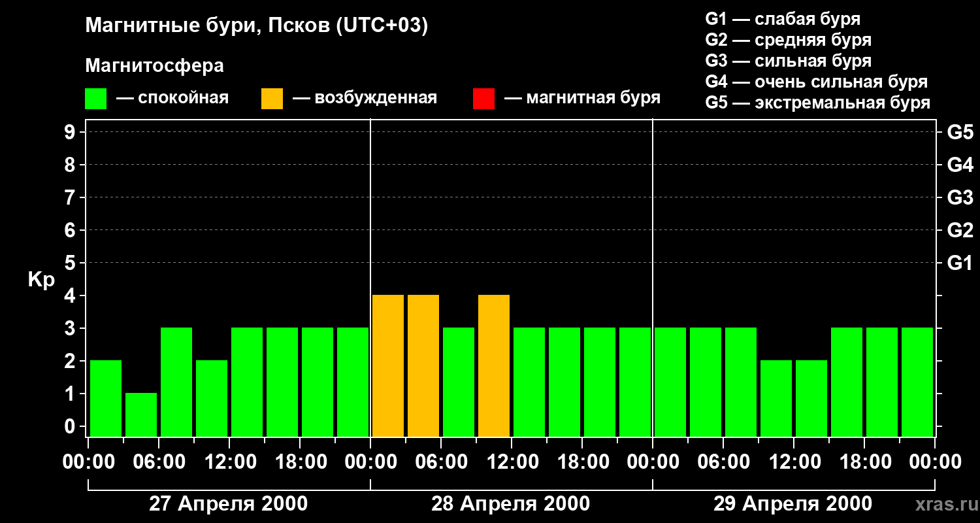Screen dimensions: 980x523
Task: Click the G1 label on the right axis
Action: [960, 263]
